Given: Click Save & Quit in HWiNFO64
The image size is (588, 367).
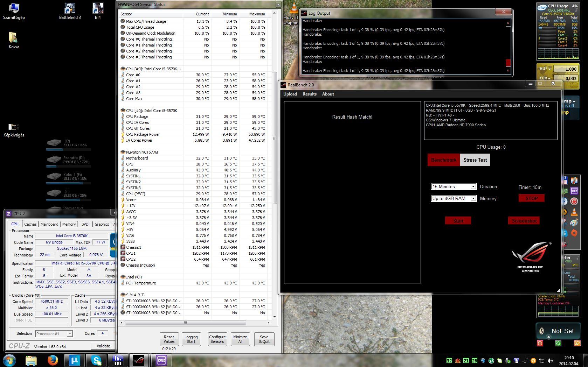Looking at the screenshot, I should tap(264, 339).
